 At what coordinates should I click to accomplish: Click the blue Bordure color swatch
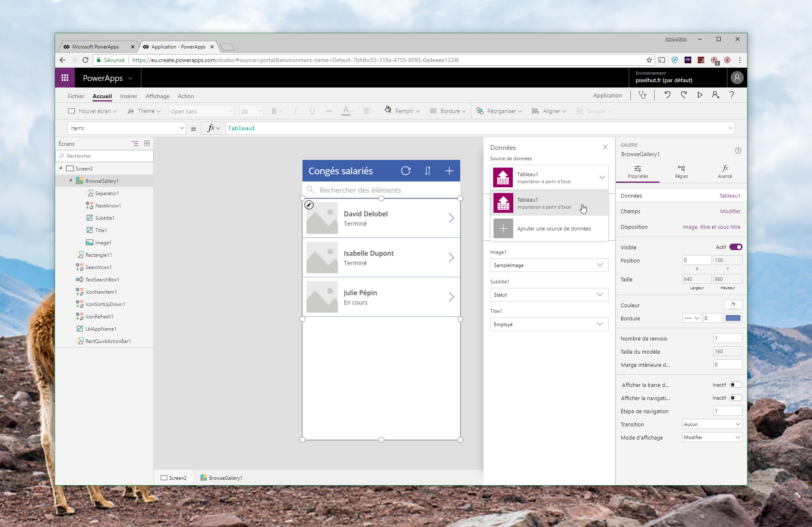coord(733,318)
